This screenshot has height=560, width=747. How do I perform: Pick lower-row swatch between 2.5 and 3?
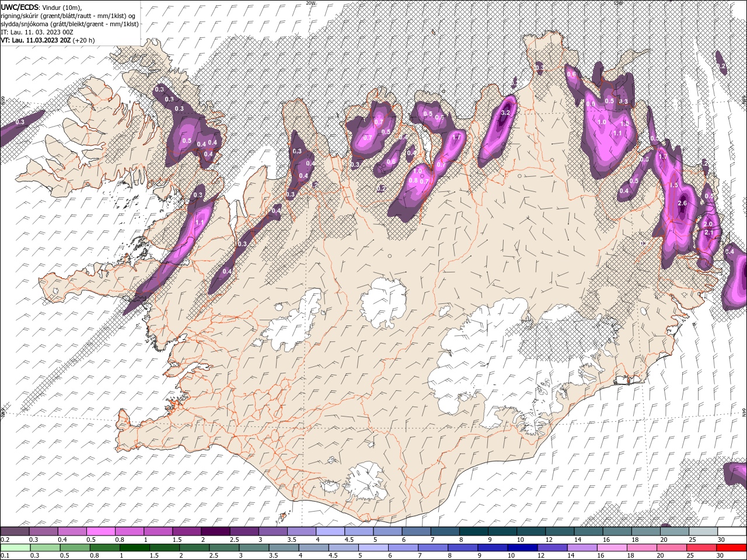point(224,548)
